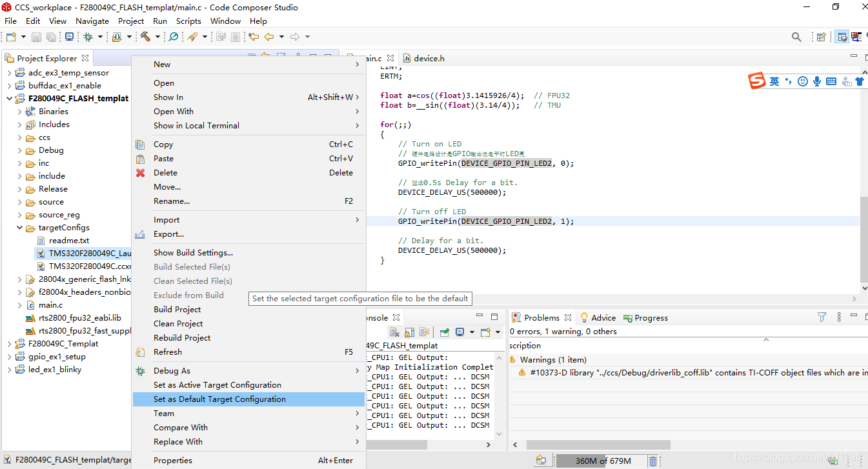The width and height of the screenshot is (868, 469).
Task: Click the Problems view filter funnel icon
Action: pyautogui.click(x=822, y=317)
